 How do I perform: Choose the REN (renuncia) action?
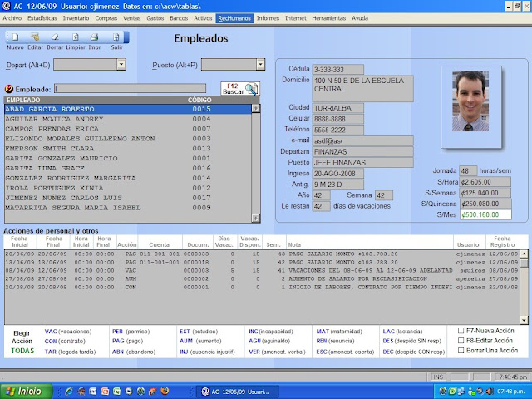tap(335, 341)
